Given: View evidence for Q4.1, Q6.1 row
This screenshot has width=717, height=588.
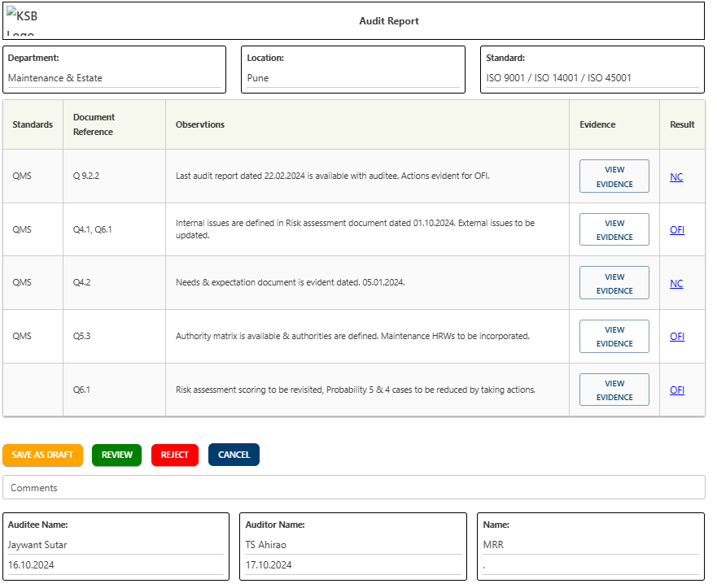Looking at the screenshot, I should tap(614, 230).
